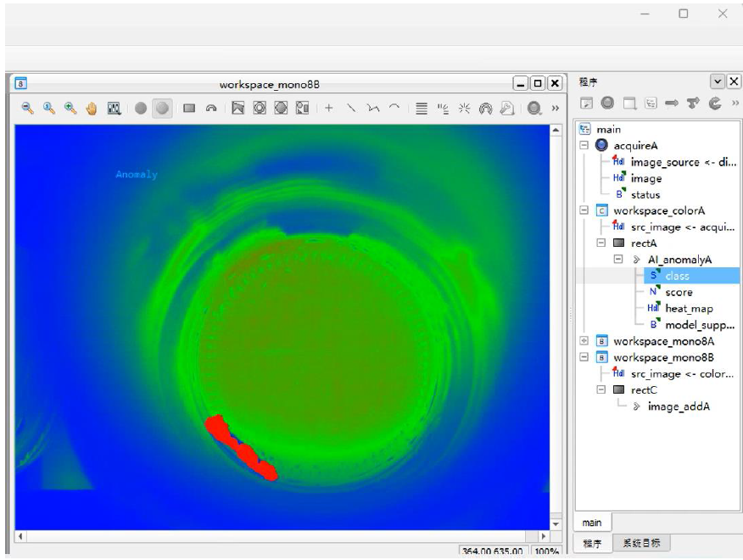Image resolution: width=743 pixels, height=560 pixels.
Task: Click the concentric arch tool icon
Action: (x=485, y=109)
